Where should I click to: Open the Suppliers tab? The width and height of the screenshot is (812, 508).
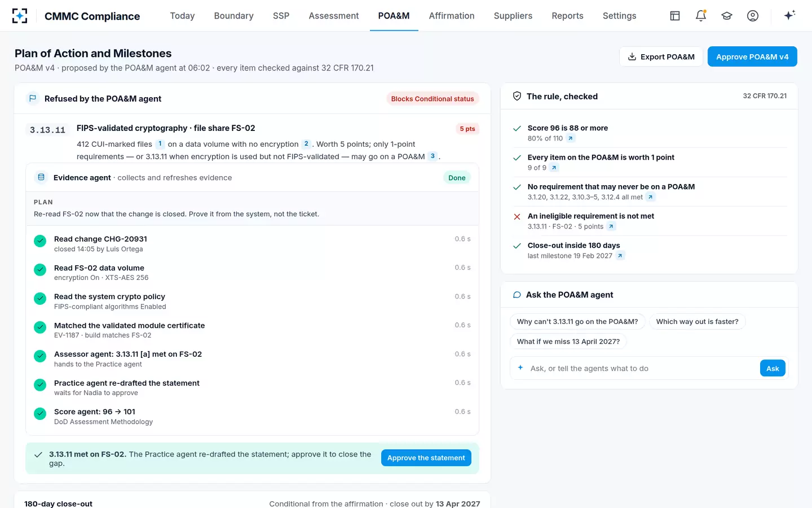[x=513, y=16]
